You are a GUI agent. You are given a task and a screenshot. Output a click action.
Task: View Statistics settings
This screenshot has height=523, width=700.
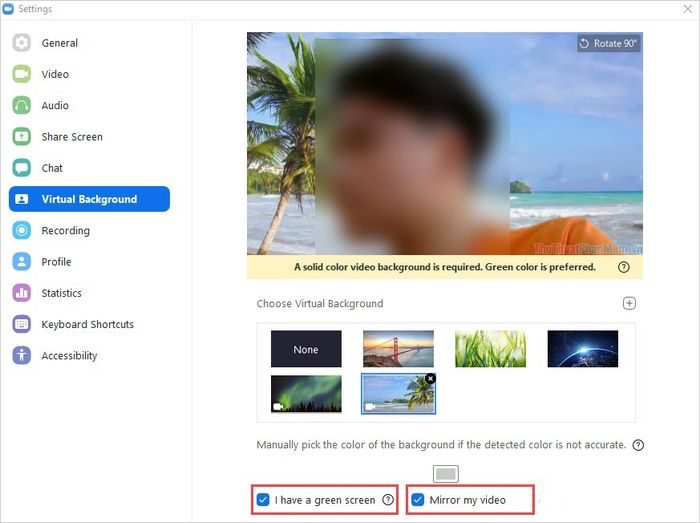pyautogui.click(x=62, y=293)
